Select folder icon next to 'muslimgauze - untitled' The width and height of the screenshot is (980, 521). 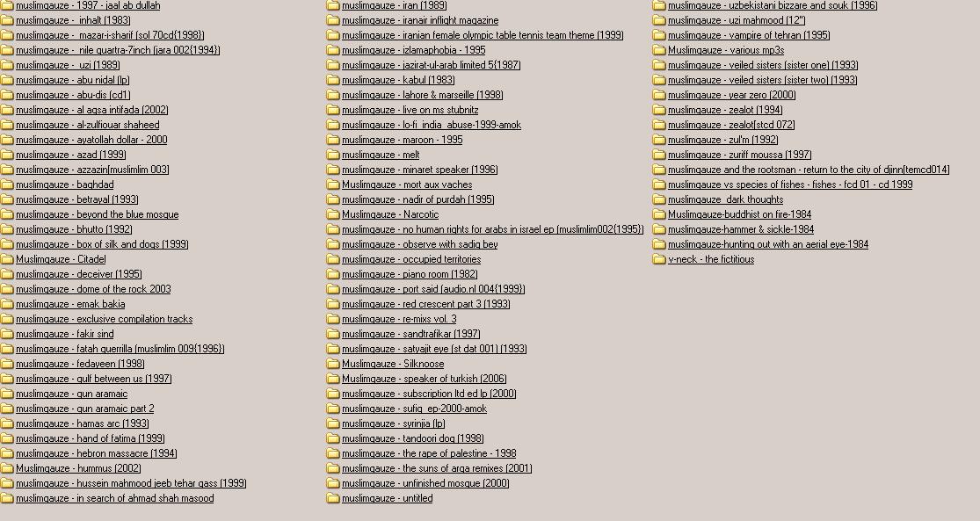click(333, 498)
